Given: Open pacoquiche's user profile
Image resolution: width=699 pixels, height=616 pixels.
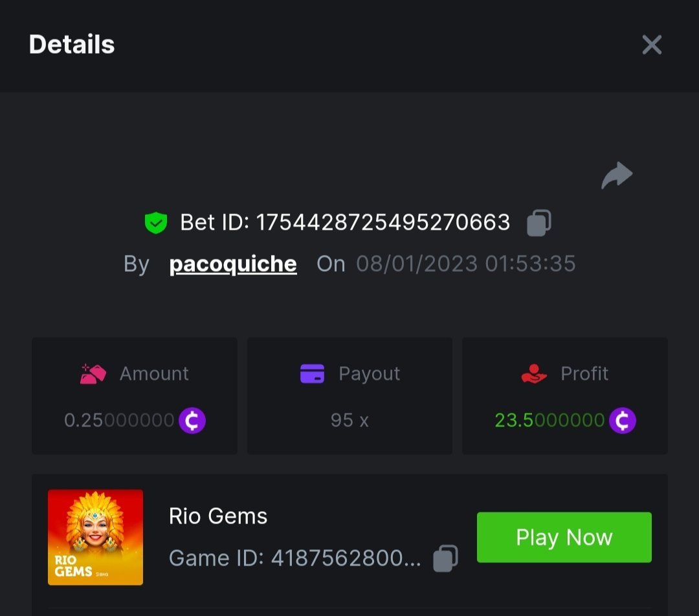Looking at the screenshot, I should point(233,264).
